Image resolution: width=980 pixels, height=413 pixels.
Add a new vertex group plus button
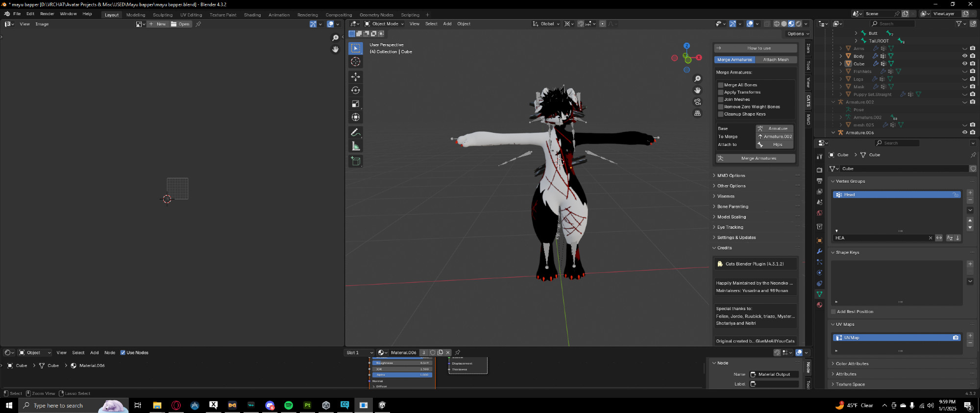(x=970, y=193)
